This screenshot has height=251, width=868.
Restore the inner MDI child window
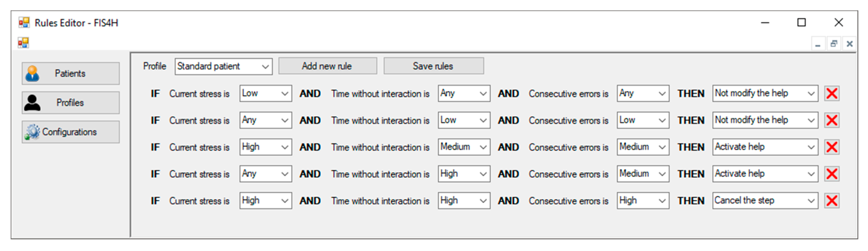point(834,44)
